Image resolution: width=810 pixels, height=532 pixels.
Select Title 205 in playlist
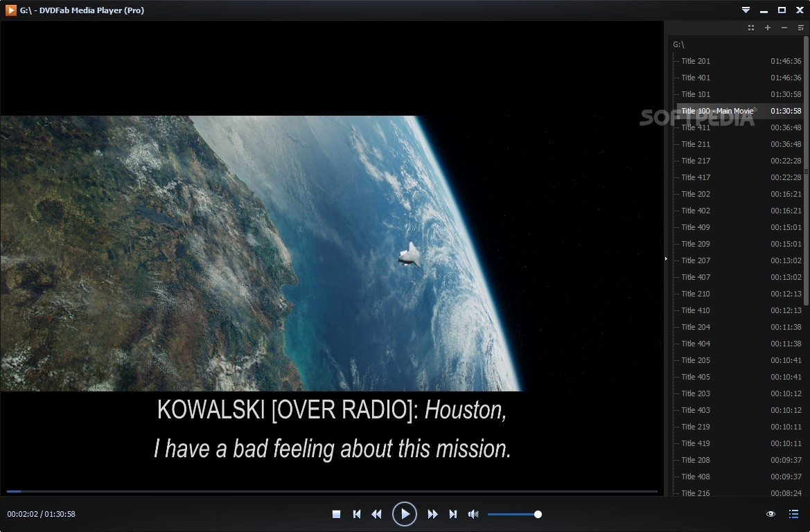[x=740, y=360]
